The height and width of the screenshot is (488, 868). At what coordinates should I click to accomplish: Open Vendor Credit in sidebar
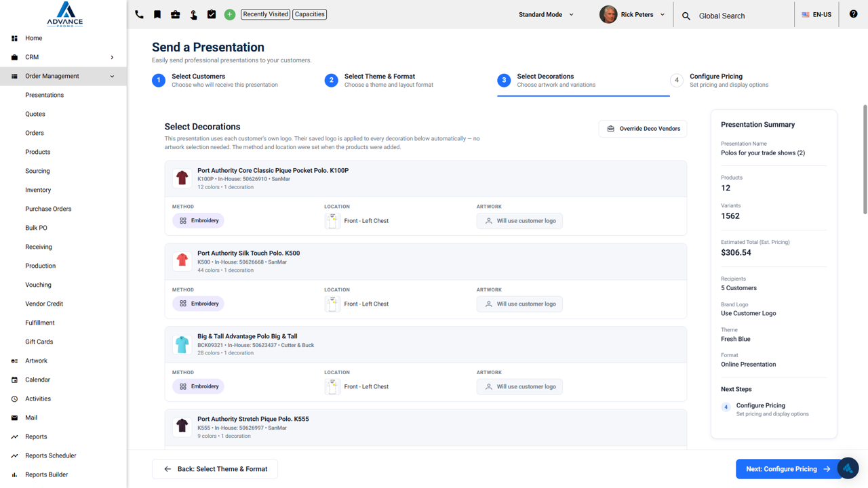(x=44, y=304)
